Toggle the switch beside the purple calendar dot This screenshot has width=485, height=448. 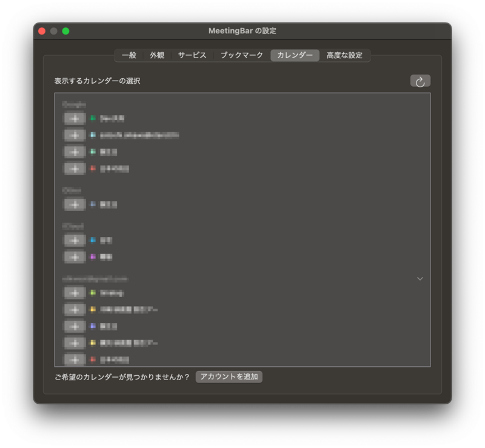pyautogui.click(x=75, y=257)
